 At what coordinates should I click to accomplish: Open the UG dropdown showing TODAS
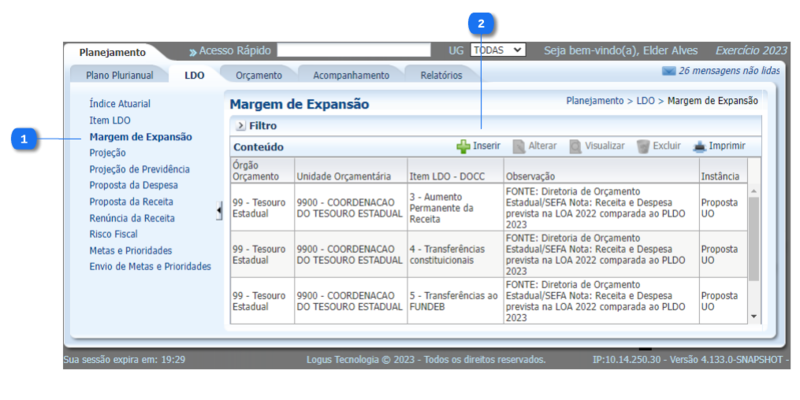(498, 50)
